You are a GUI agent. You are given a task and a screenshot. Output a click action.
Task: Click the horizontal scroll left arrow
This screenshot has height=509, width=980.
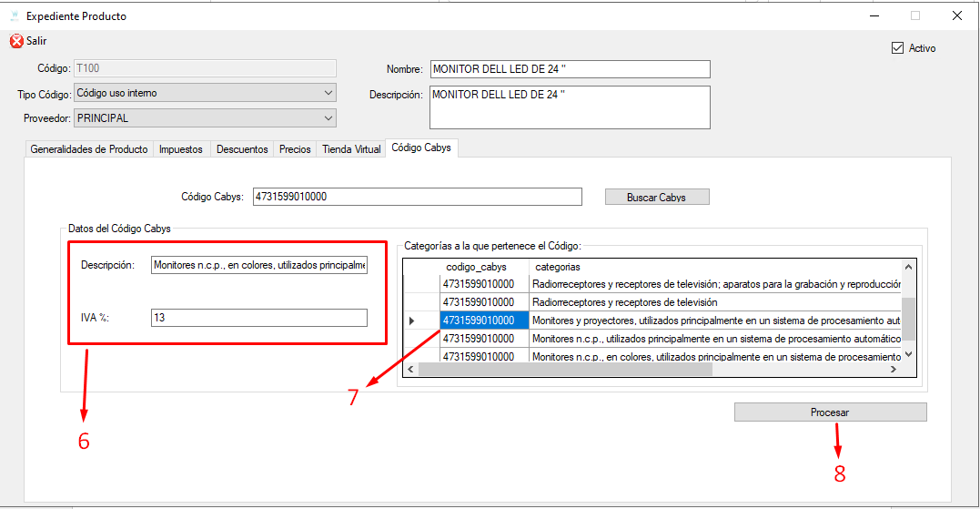point(410,370)
